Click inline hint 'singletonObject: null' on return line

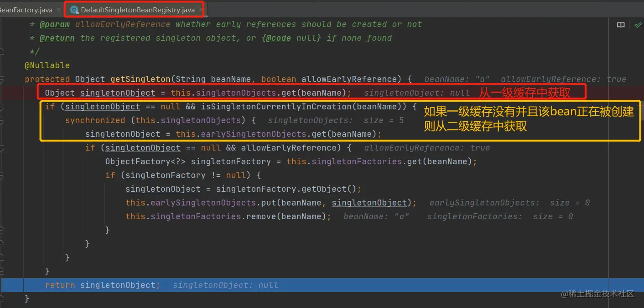[x=225, y=285]
